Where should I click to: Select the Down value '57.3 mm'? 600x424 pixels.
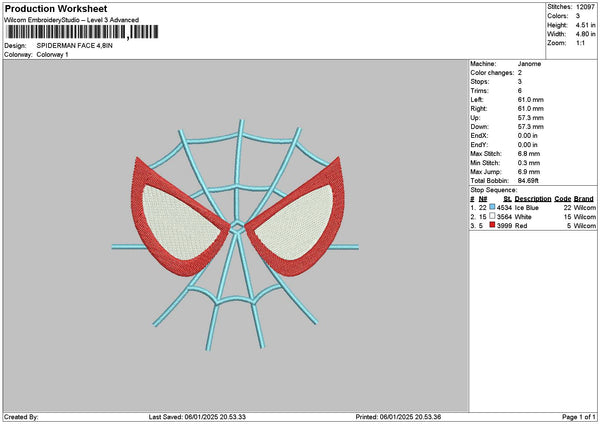(x=530, y=127)
